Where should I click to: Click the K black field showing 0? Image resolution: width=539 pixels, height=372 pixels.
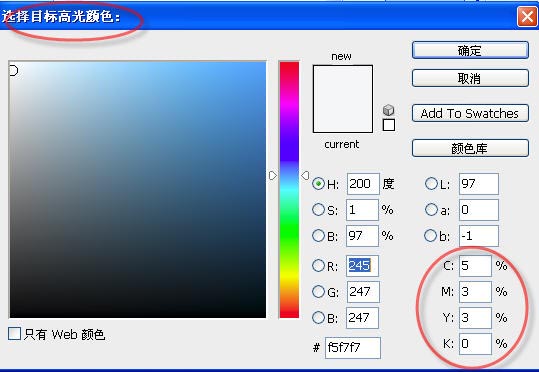click(x=475, y=344)
